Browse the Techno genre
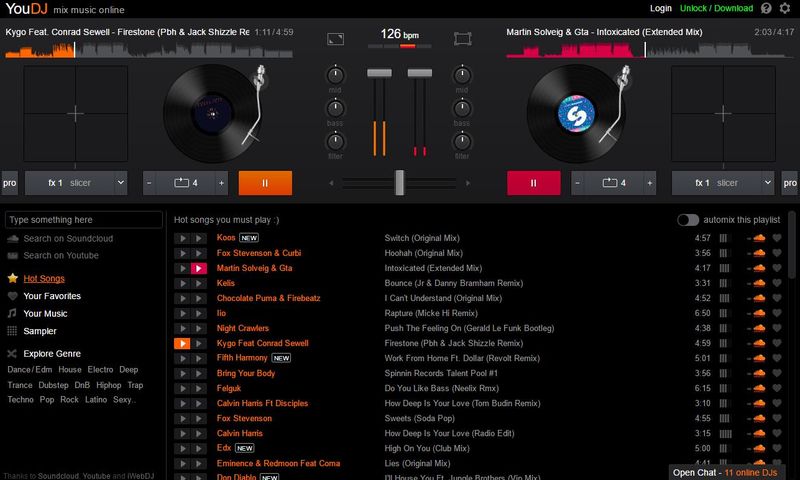The height and width of the screenshot is (480, 800). pyautogui.click(x=20, y=399)
